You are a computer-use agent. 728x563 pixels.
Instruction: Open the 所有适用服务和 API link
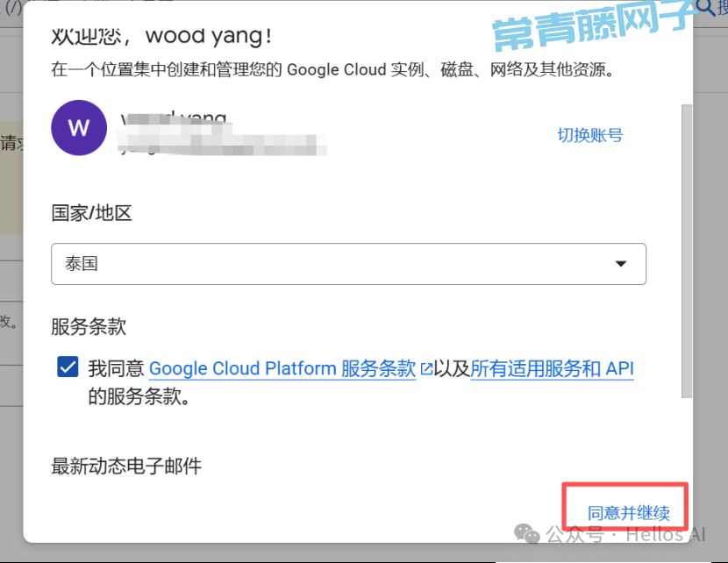(552, 368)
